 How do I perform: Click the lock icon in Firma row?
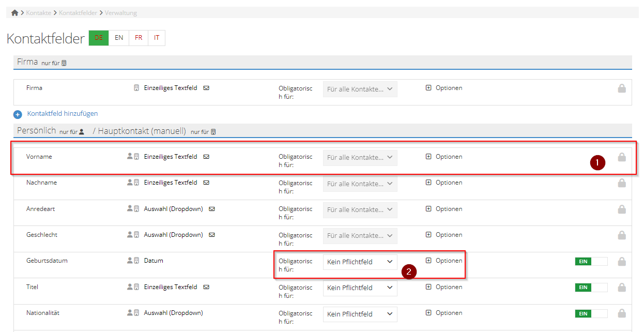[x=622, y=88]
